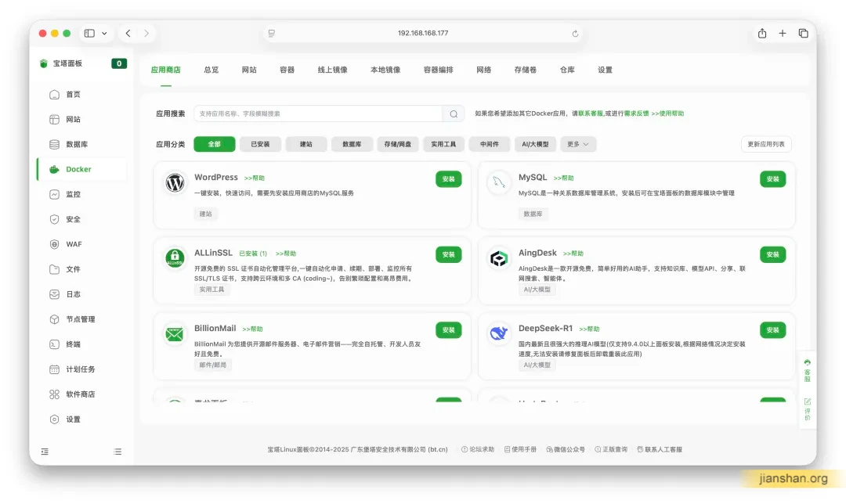Install AingDesk with 安装 button
The image size is (846, 504).
pos(772,254)
